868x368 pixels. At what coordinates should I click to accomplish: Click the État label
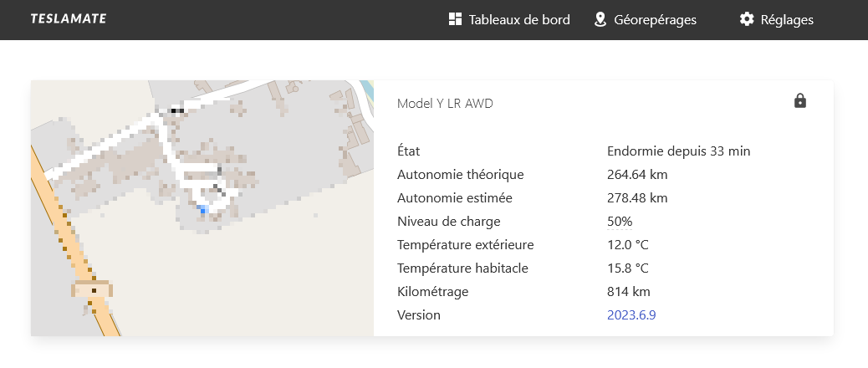pyautogui.click(x=409, y=151)
